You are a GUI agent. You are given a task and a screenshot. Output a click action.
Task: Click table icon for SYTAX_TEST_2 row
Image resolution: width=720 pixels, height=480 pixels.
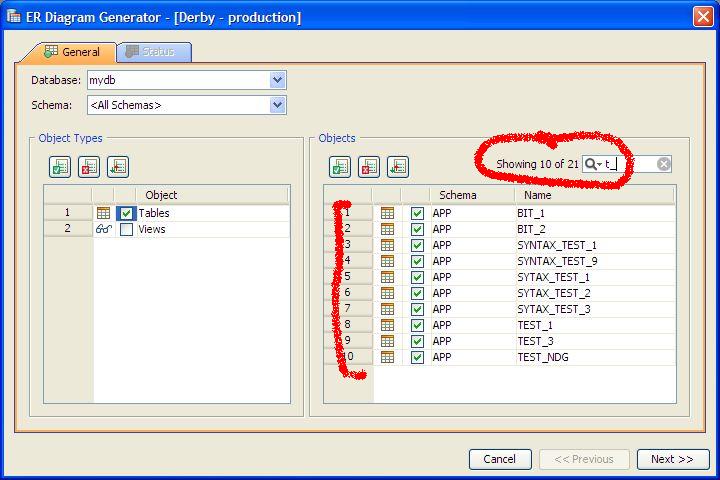click(388, 293)
